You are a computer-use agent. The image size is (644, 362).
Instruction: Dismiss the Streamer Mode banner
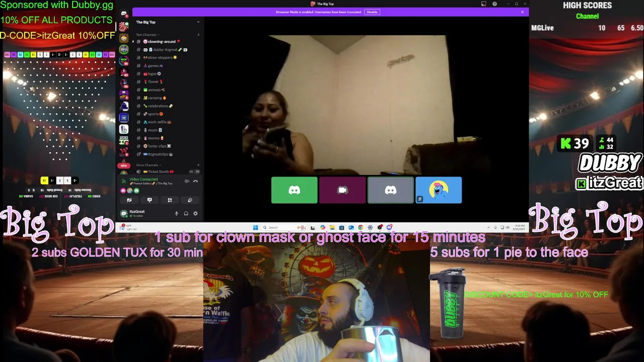[522, 12]
